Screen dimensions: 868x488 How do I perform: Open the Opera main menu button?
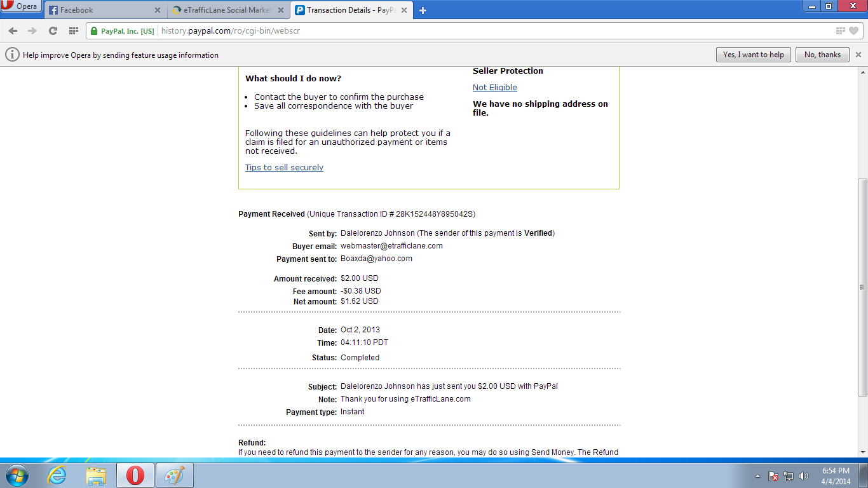click(21, 6)
